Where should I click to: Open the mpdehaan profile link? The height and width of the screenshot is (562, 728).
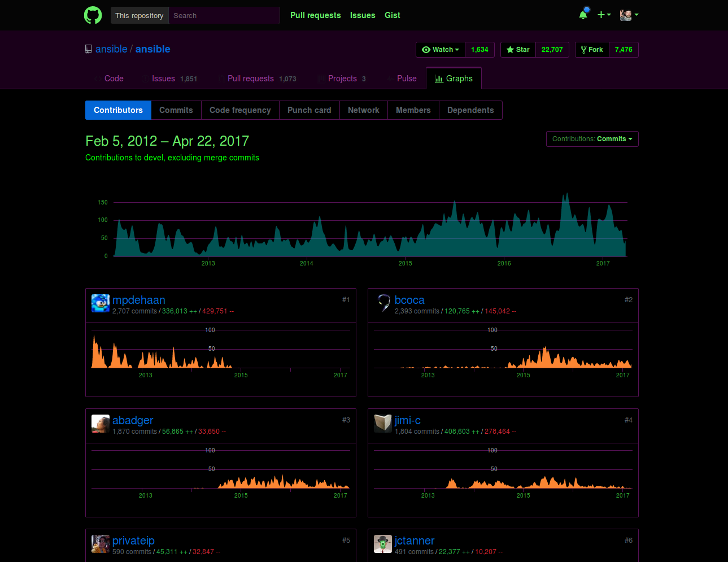[x=139, y=300]
